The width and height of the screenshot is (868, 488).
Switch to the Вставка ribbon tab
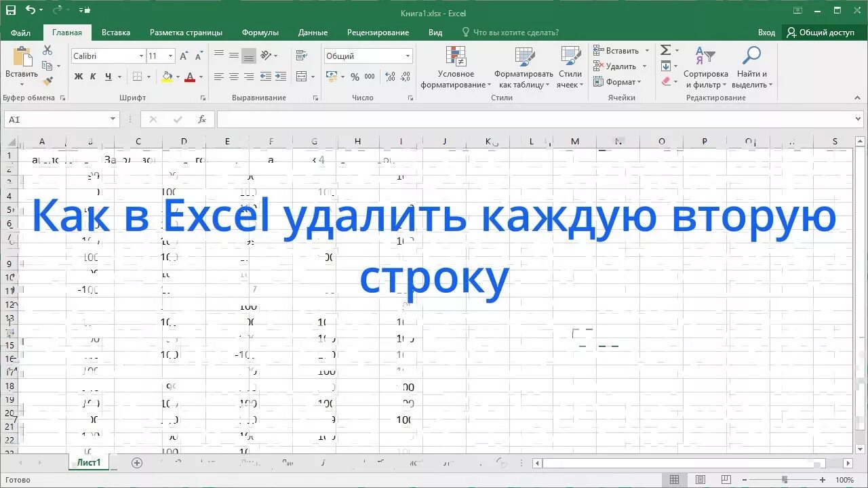tap(116, 33)
